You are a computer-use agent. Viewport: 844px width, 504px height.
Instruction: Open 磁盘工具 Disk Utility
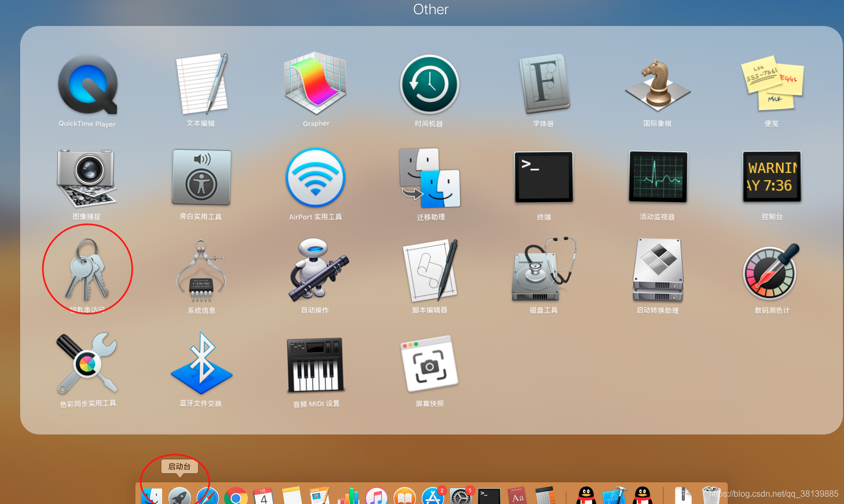pos(544,270)
